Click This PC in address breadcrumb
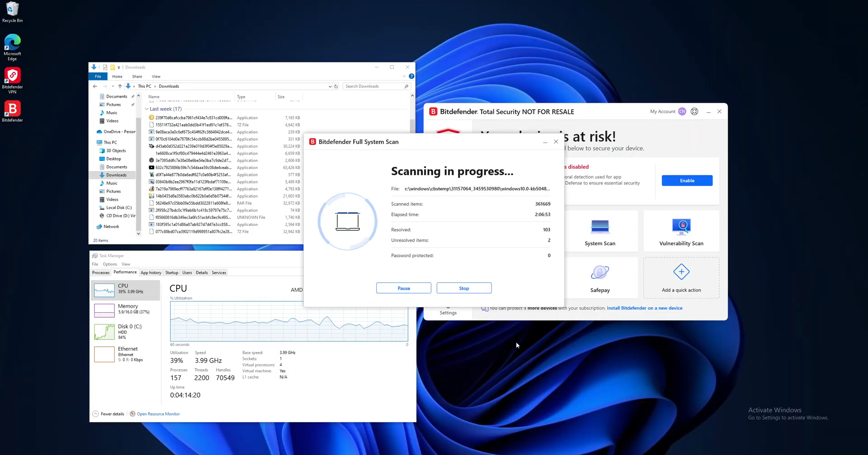This screenshot has width=868, height=455. click(x=145, y=86)
